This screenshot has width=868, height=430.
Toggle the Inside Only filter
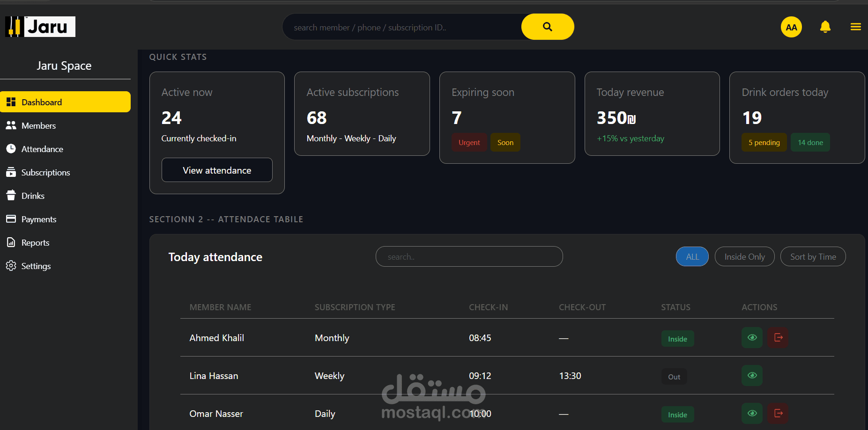pyautogui.click(x=744, y=256)
